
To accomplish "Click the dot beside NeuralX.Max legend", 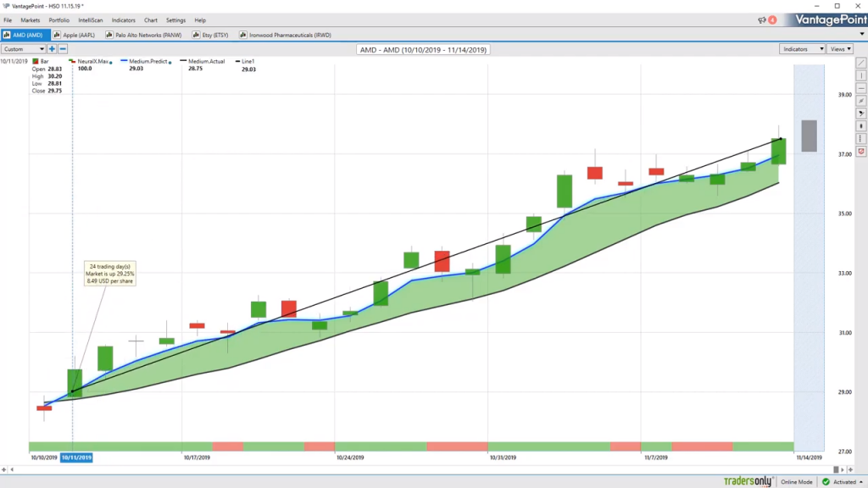I will (x=111, y=63).
